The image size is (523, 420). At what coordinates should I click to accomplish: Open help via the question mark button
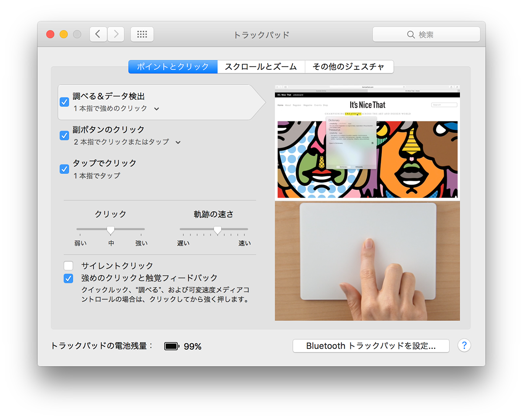(x=464, y=345)
